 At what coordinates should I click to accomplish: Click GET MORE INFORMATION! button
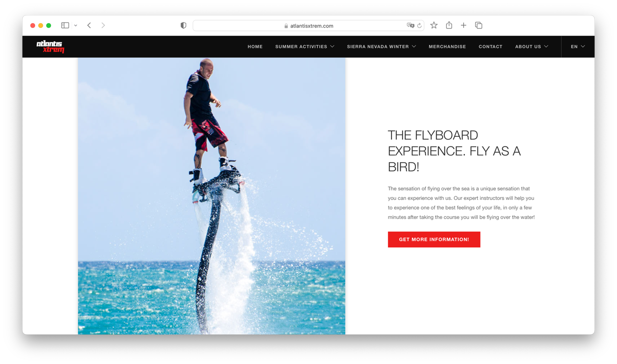point(434,239)
